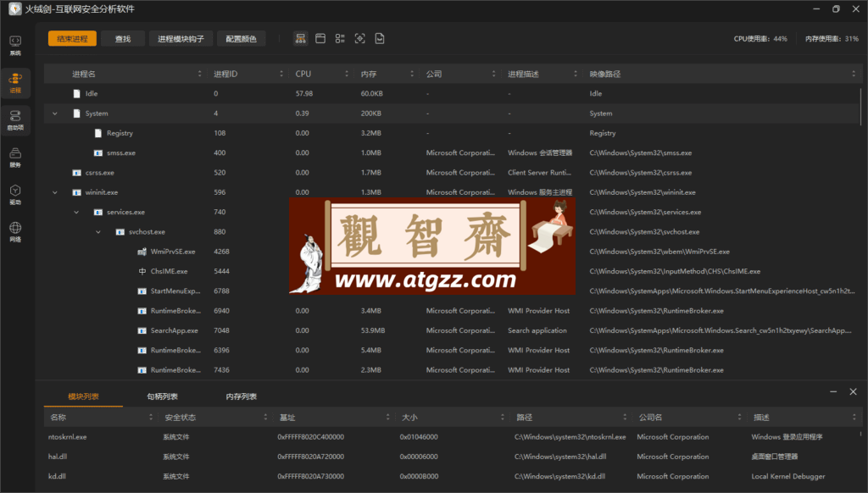Open the 网络 (Network) sidebar section
868x493 pixels.
[15, 232]
